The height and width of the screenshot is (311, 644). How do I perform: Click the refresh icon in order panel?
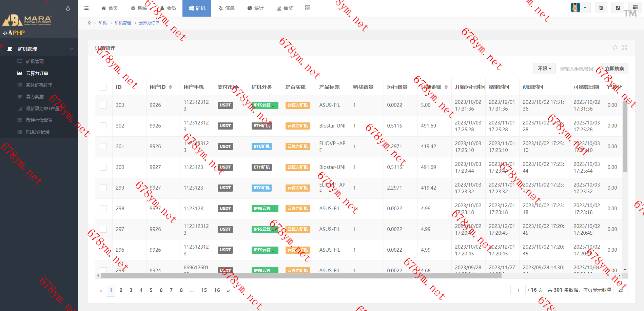[614, 48]
